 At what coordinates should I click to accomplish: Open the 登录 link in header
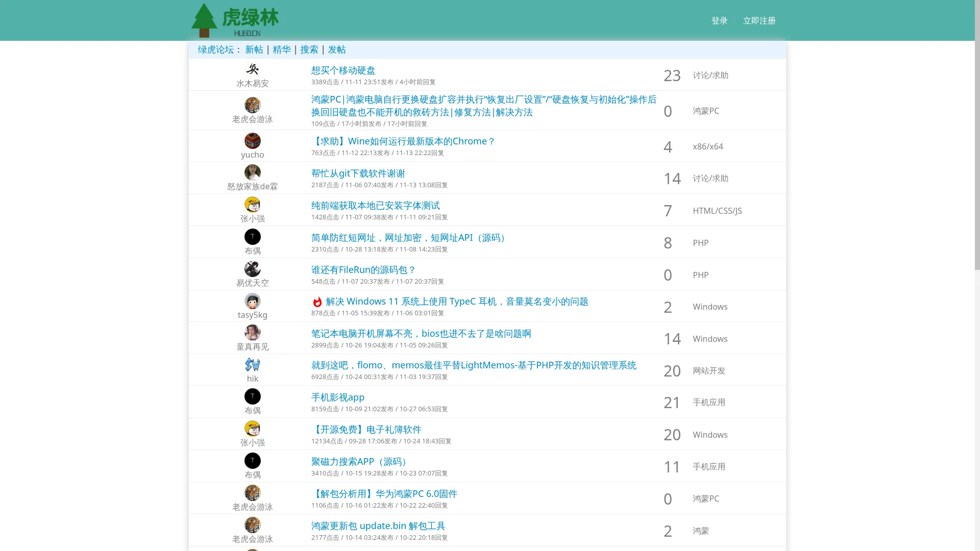point(719,20)
